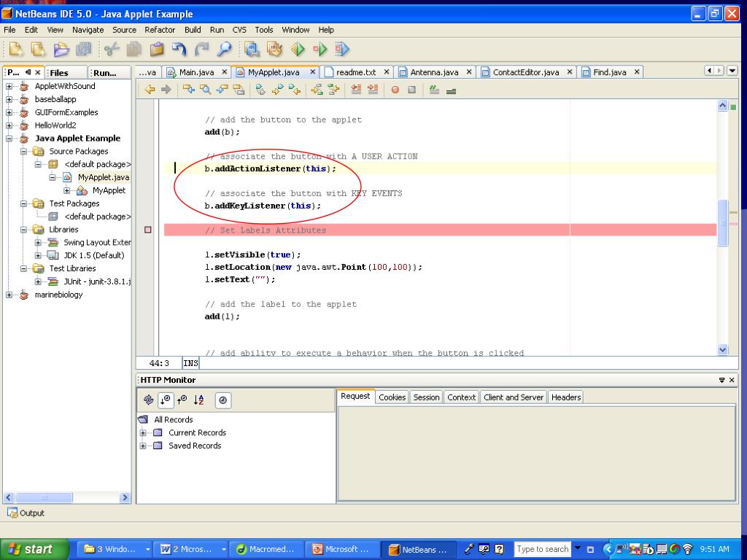Viewport: 747px width, 560px height.
Task: Open the Refactor menu
Action: coord(160,29)
